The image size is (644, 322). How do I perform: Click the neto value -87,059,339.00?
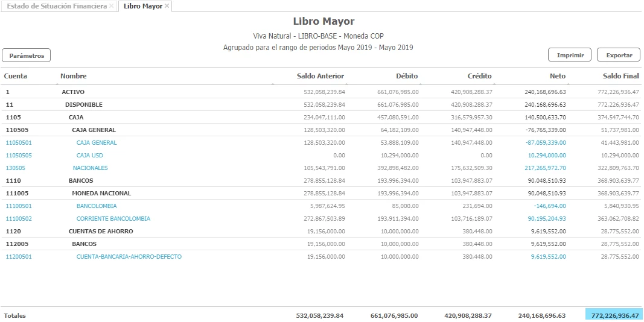545,143
